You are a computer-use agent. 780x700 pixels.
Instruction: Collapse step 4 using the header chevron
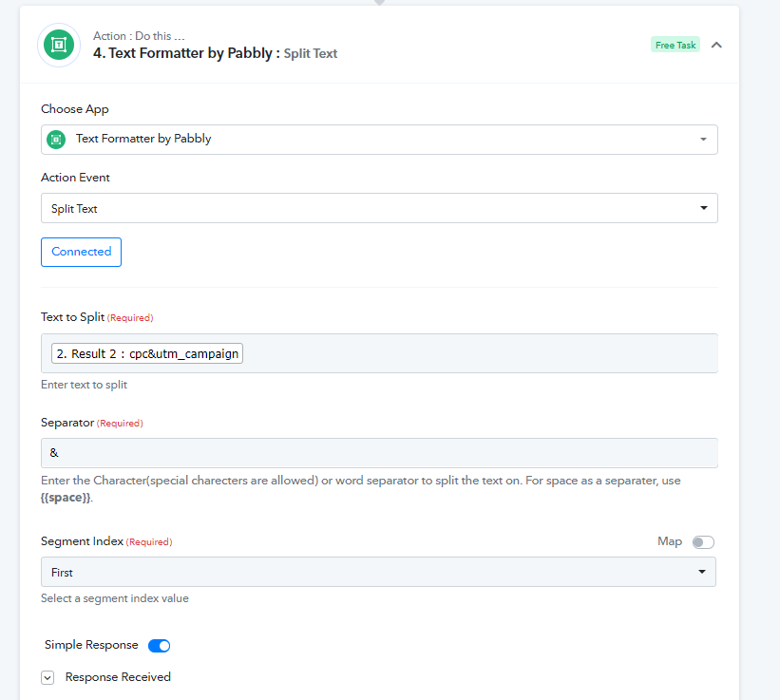(716, 46)
